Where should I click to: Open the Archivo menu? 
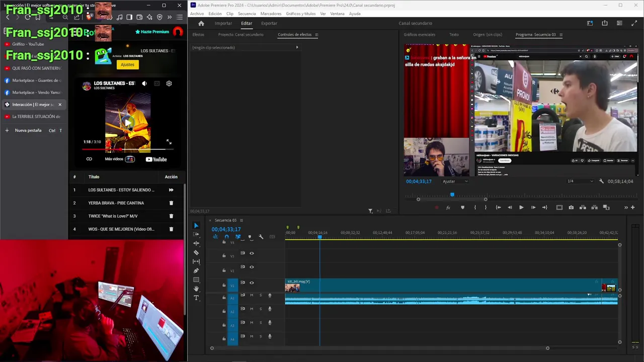(x=197, y=14)
